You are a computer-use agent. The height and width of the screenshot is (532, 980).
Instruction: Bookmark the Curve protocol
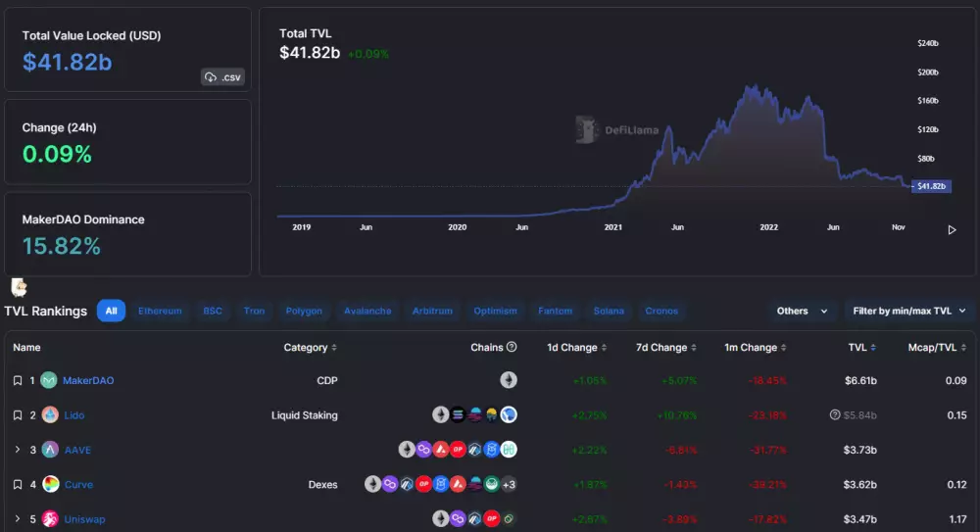18,484
